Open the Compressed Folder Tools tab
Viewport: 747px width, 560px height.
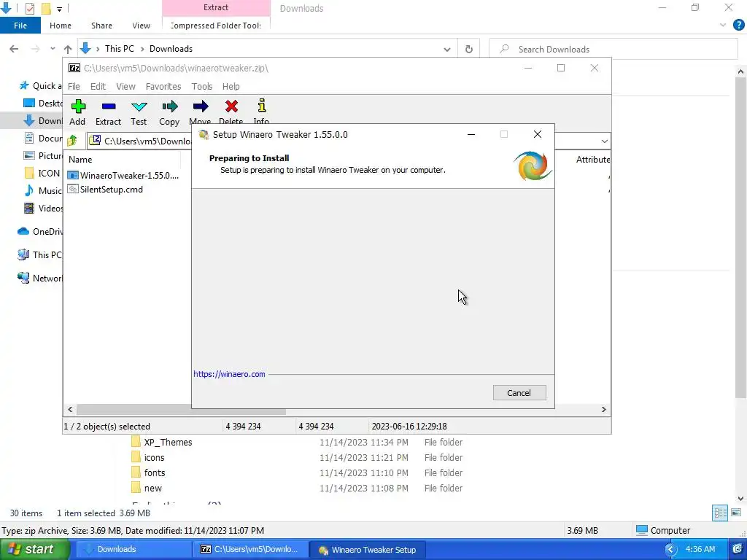coord(216,26)
